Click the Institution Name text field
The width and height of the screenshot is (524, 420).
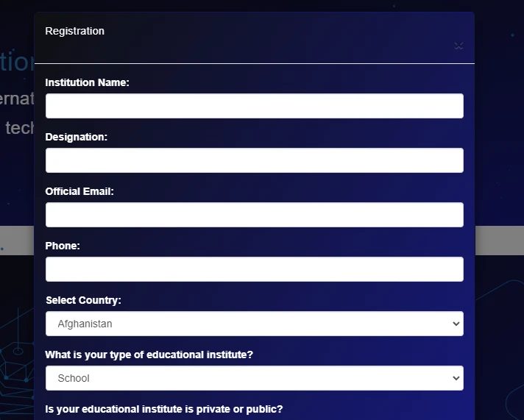(254, 106)
